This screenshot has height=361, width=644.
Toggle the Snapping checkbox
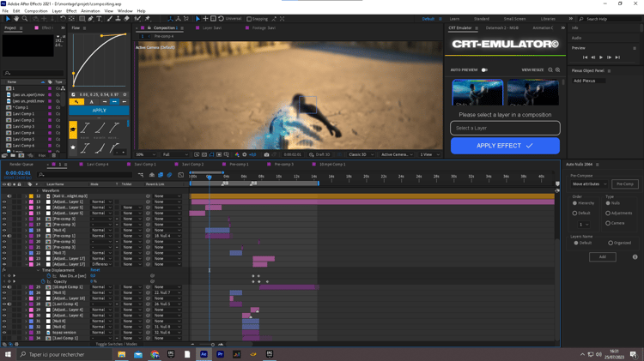249,19
